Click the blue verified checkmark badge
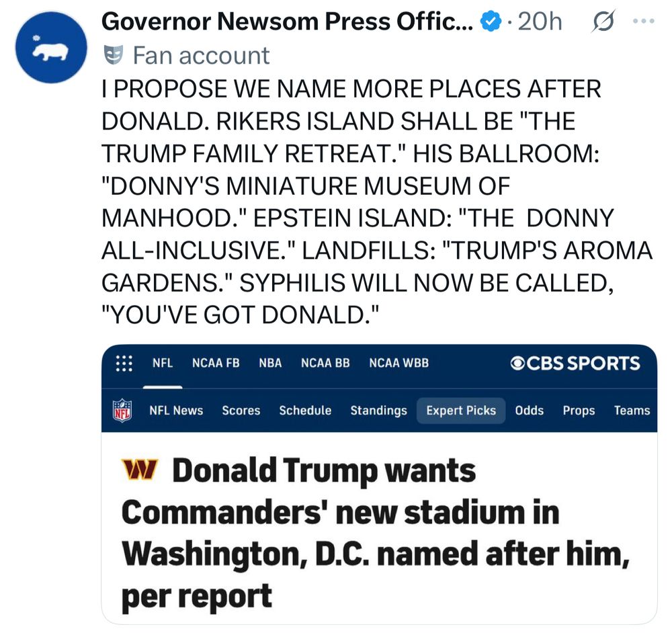This screenshot has width=672, height=633. click(x=491, y=22)
